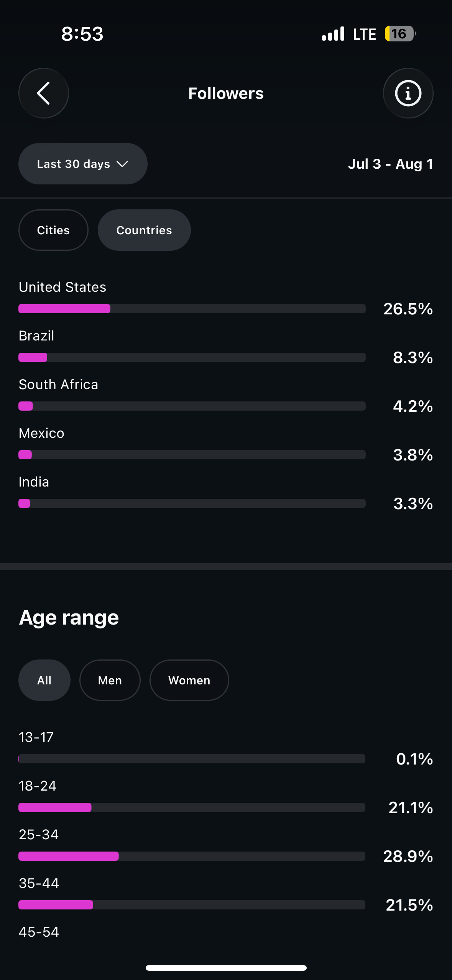This screenshot has width=452, height=980.
Task: Tap the Jul 3 - Aug 1 date range
Action: 390,164
